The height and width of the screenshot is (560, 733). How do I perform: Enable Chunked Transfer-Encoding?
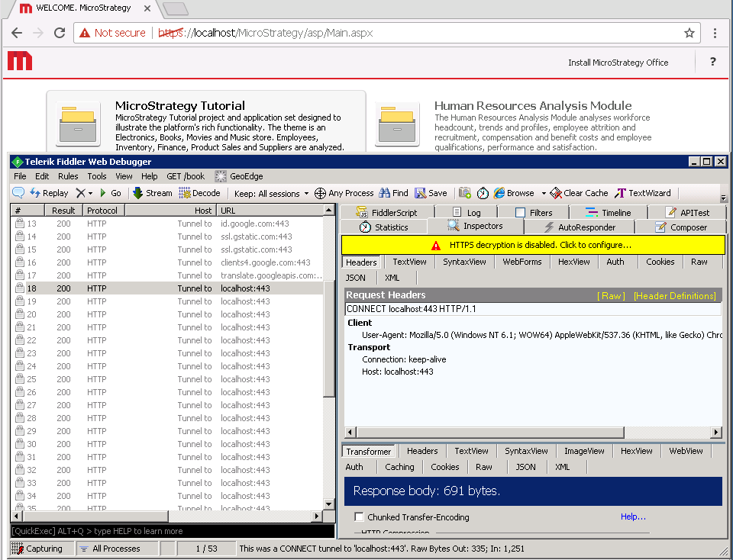point(359,517)
